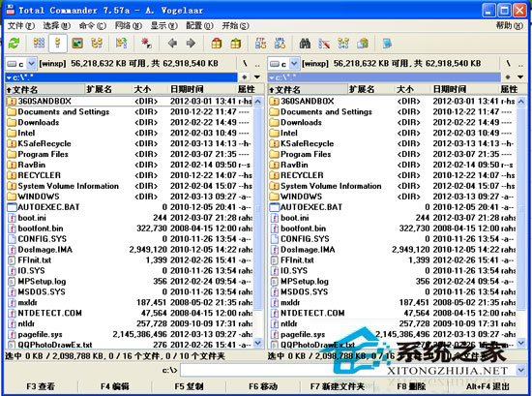The height and width of the screenshot is (396, 532).
Task: Open left panel directory history arrow
Action: click(x=257, y=77)
